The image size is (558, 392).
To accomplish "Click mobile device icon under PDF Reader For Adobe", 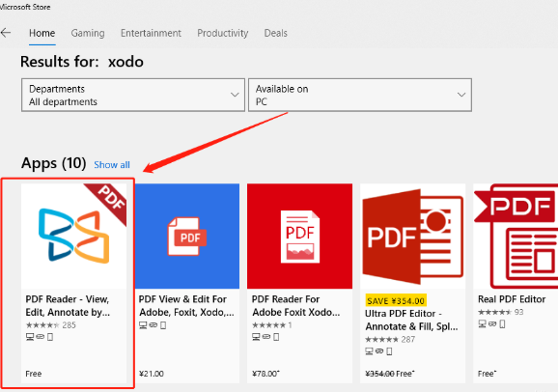I will coord(276,337).
